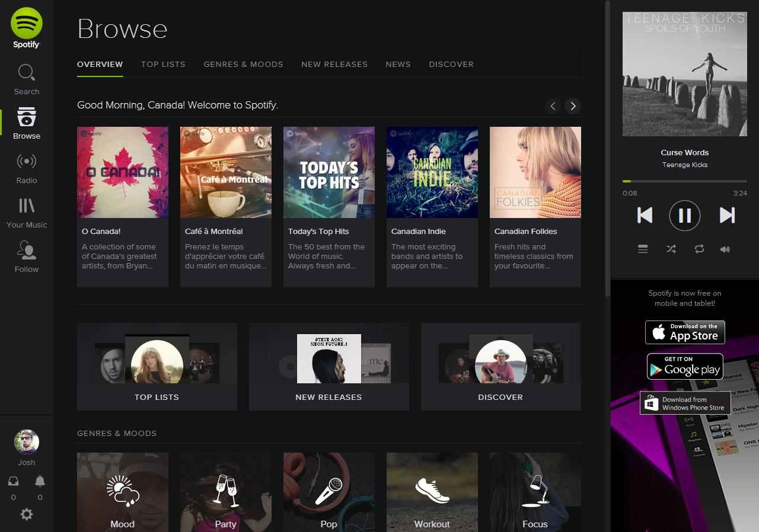This screenshot has width=759, height=532.
Task: Click the Teenage Kicks artist name
Action: pos(685,165)
